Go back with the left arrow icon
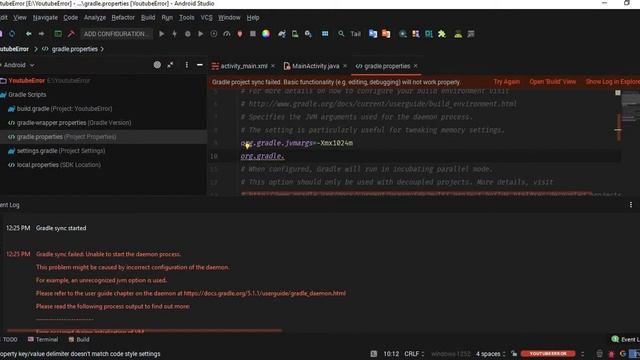Image resolution: width=640 pixels, height=360 pixels. click(x=28, y=34)
